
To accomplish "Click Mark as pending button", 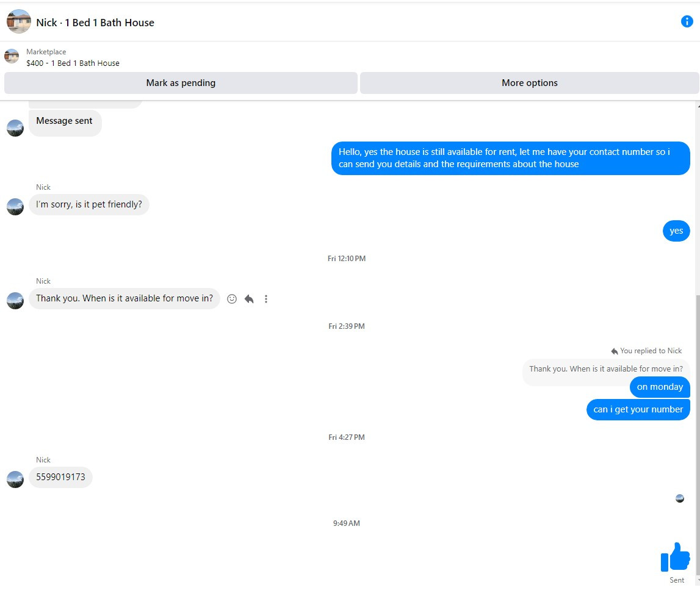I will pos(181,83).
